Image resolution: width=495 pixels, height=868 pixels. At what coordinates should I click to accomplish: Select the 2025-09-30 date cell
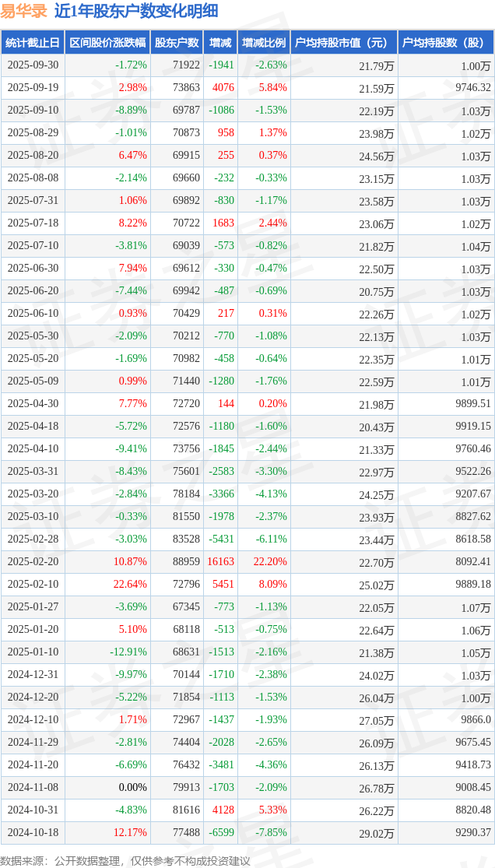(33, 65)
